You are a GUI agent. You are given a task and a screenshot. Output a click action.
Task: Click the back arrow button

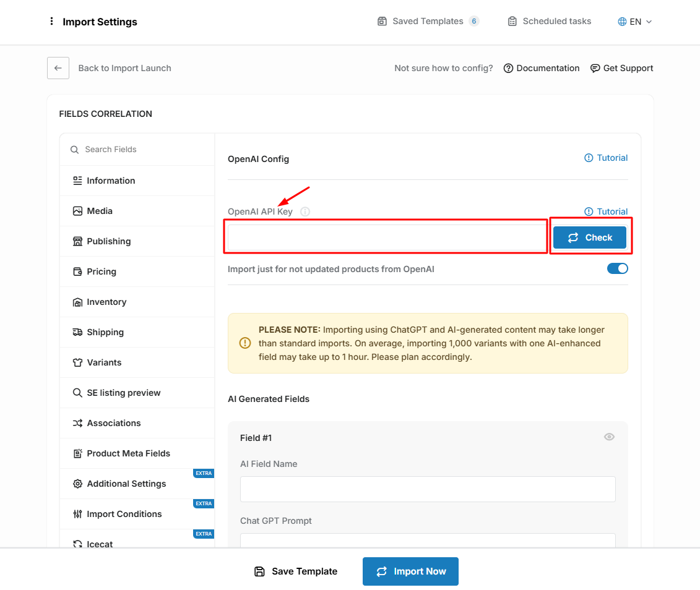58,68
